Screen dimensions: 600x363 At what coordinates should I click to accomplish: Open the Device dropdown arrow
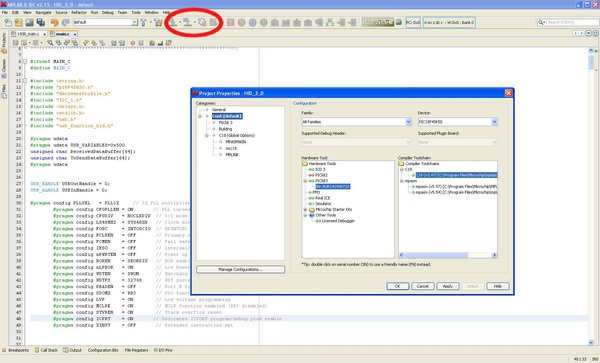(494, 122)
